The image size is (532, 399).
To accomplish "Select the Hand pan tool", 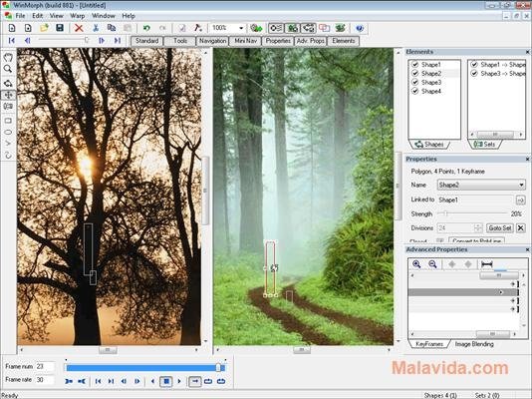I will click(x=8, y=57).
